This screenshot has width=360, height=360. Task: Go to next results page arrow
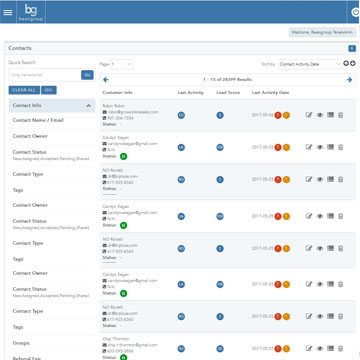pos(349,80)
